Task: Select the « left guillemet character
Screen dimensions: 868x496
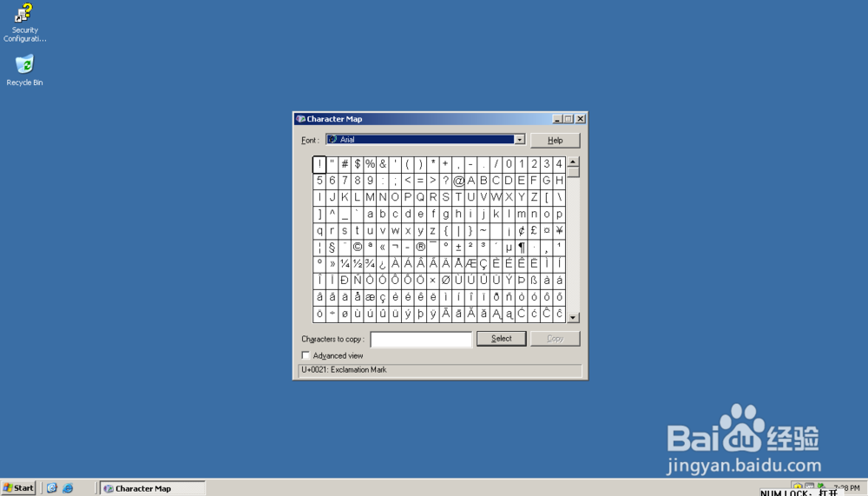Action: point(383,248)
